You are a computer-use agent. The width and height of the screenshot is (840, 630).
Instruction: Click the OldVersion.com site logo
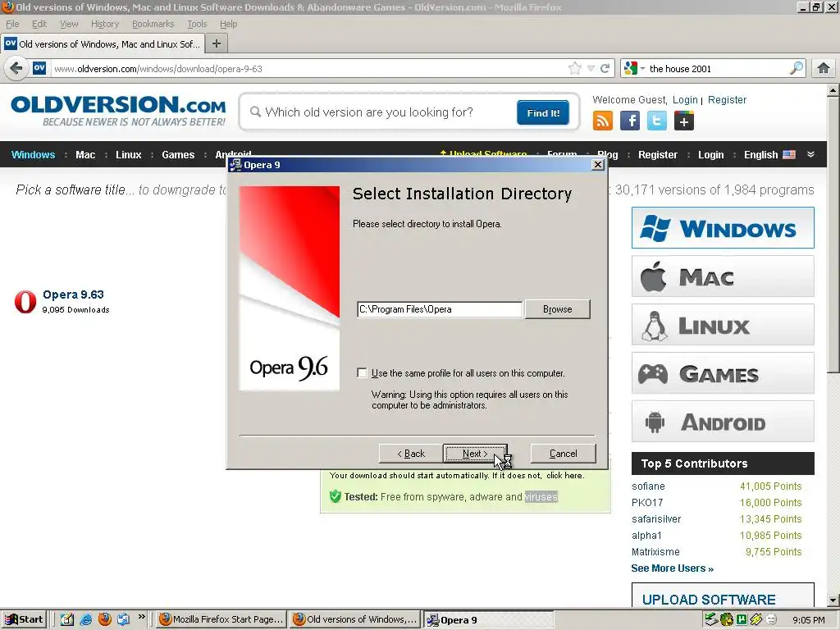(x=118, y=111)
